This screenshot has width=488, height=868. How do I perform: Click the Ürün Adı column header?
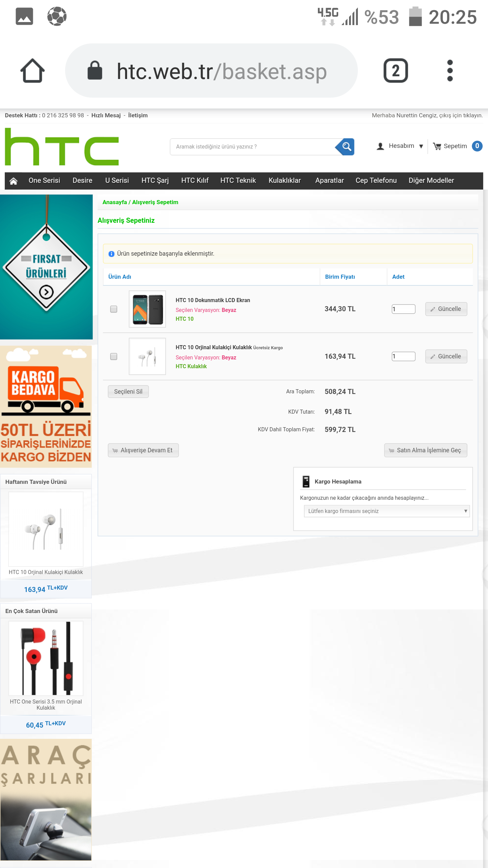[x=120, y=277]
